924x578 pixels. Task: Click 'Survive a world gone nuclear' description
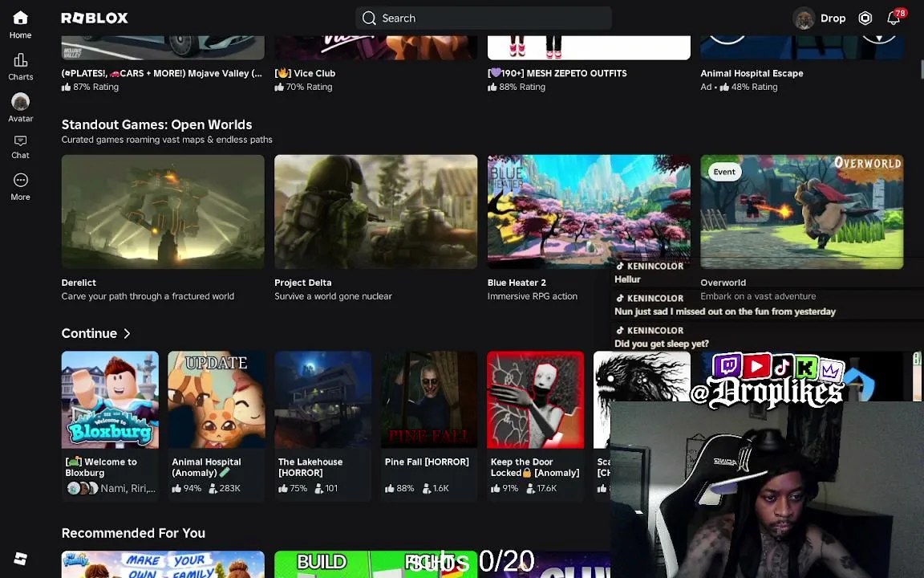pyautogui.click(x=333, y=296)
